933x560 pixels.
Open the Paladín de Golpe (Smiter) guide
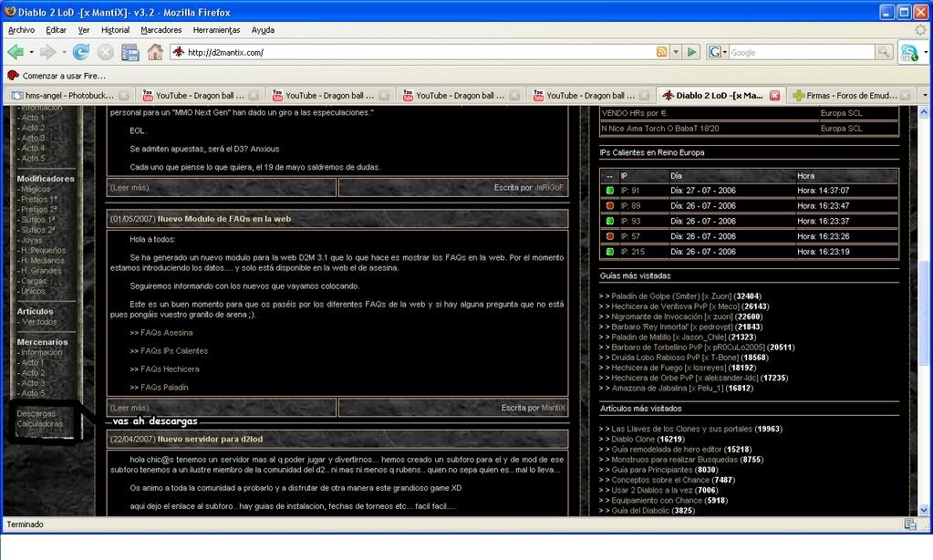[x=671, y=296]
